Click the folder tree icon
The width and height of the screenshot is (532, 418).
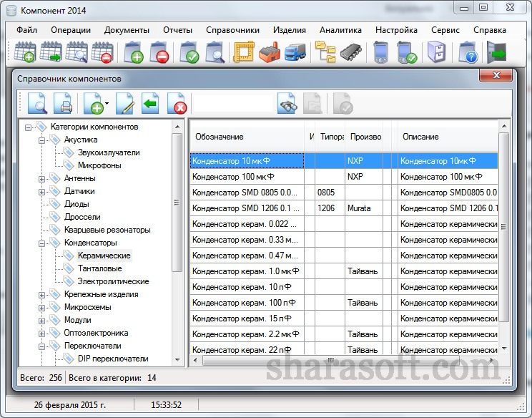325,52
